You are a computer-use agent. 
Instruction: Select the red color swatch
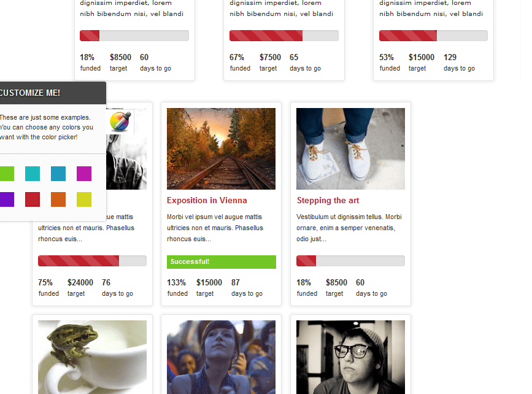point(33,199)
